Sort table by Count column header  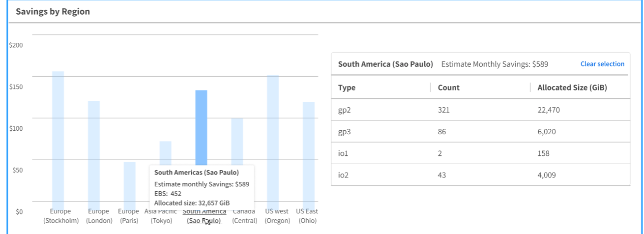pos(448,88)
